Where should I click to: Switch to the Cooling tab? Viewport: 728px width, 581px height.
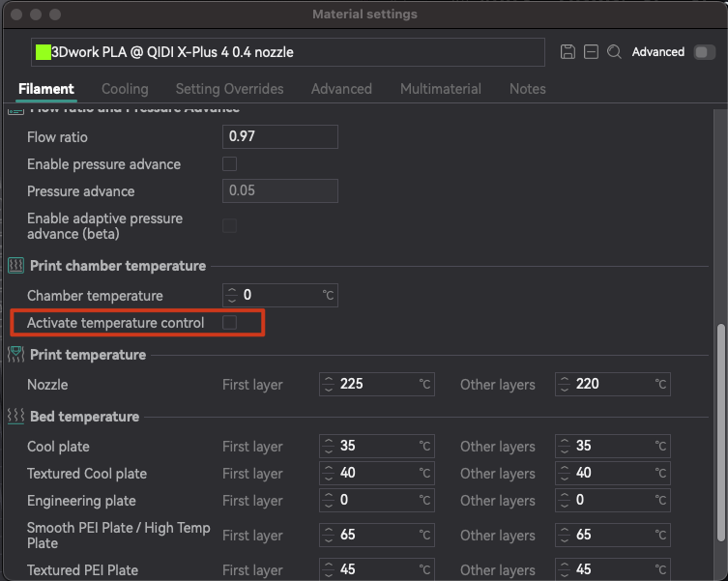(x=125, y=89)
